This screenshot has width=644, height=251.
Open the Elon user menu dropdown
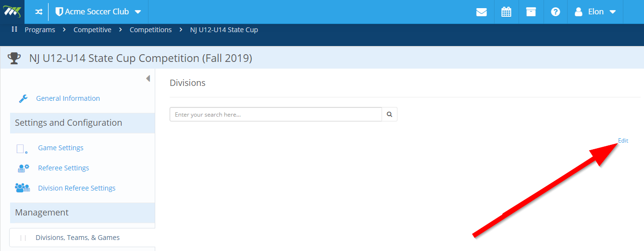coord(595,12)
